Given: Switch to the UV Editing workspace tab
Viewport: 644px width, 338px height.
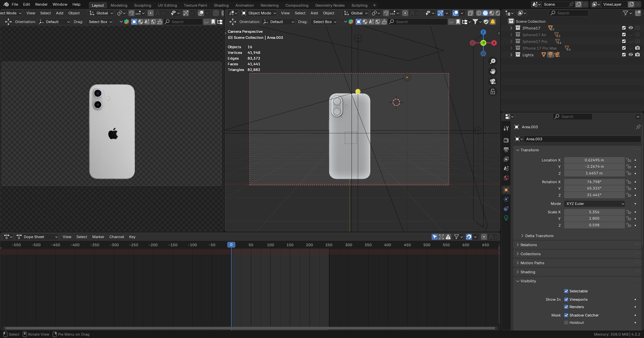Looking at the screenshot, I should pos(167,5).
